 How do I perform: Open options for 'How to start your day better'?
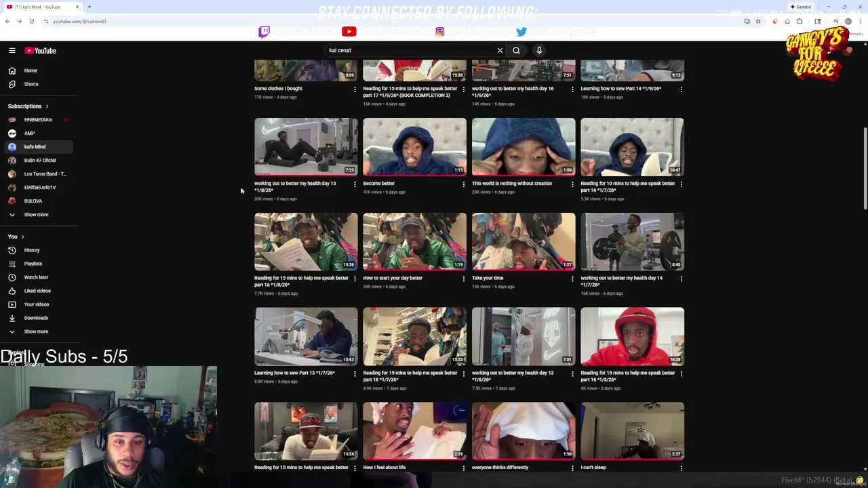tap(463, 279)
